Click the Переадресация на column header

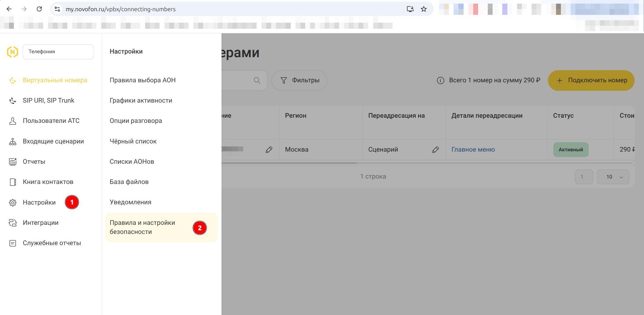[x=396, y=116]
